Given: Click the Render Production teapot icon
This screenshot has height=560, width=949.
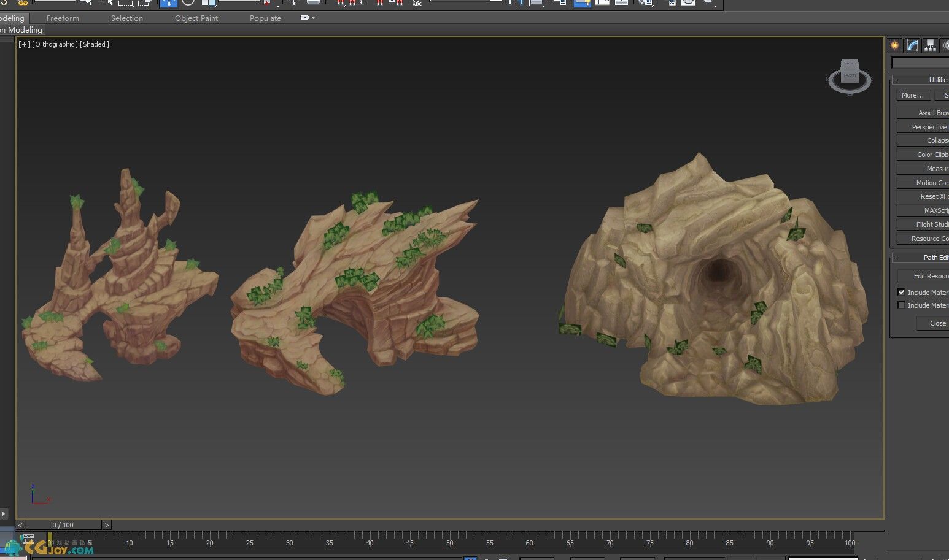Looking at the screenshot, I should point(709,3).
